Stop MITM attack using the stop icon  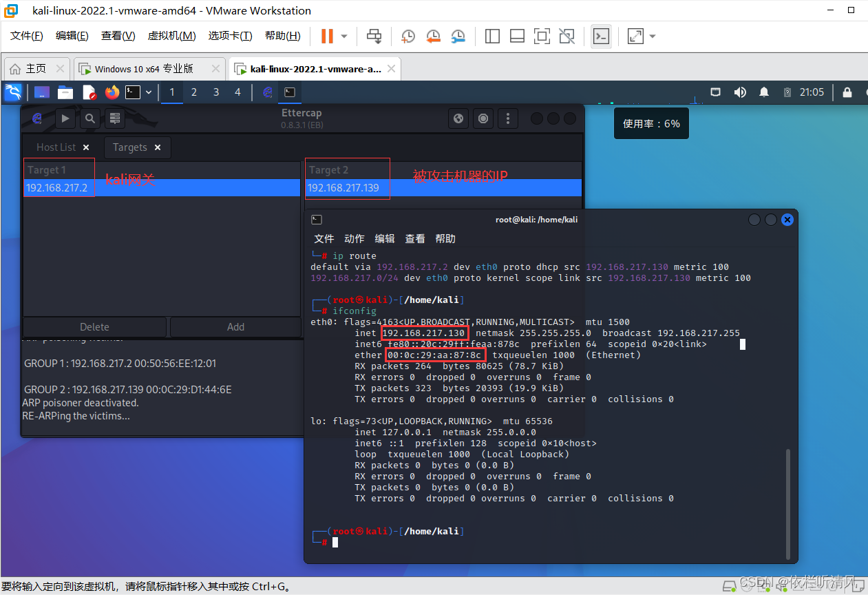[x=483, y=118]
